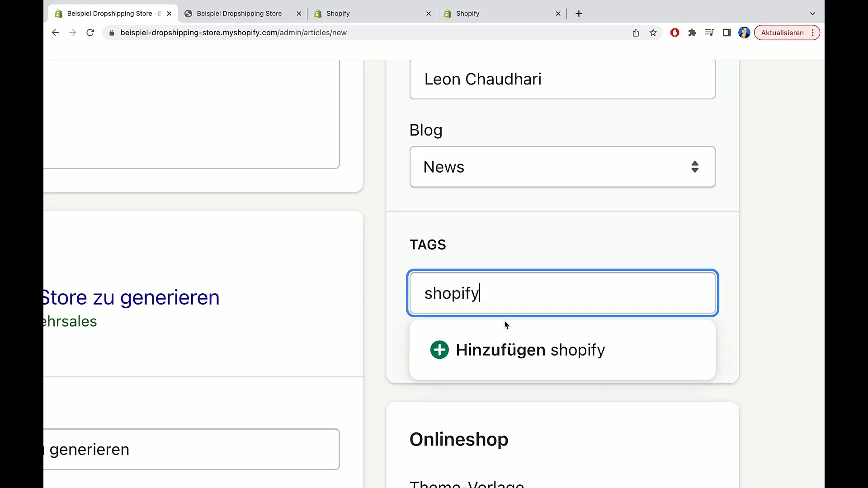Choose Hinzufügen shopify suggestion
This screenshot has height=488, width=868.
pyautogui.click(x=562, y=350)
